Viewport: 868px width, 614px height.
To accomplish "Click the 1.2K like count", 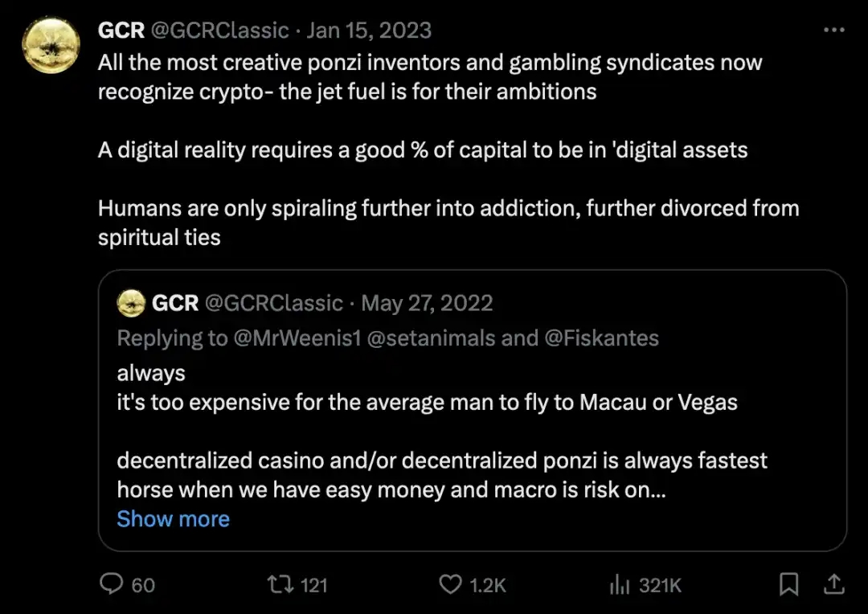I will (x=486, y=585).
